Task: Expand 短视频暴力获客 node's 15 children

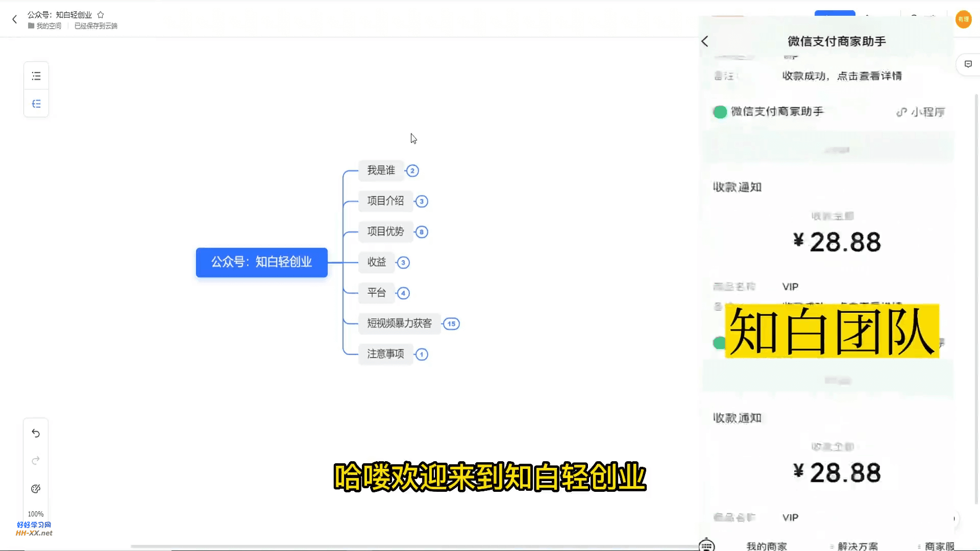Action: [451, 324]
